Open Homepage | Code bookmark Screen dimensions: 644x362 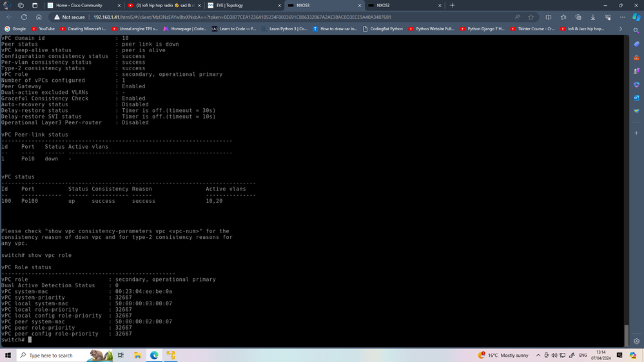coord(185,29)
